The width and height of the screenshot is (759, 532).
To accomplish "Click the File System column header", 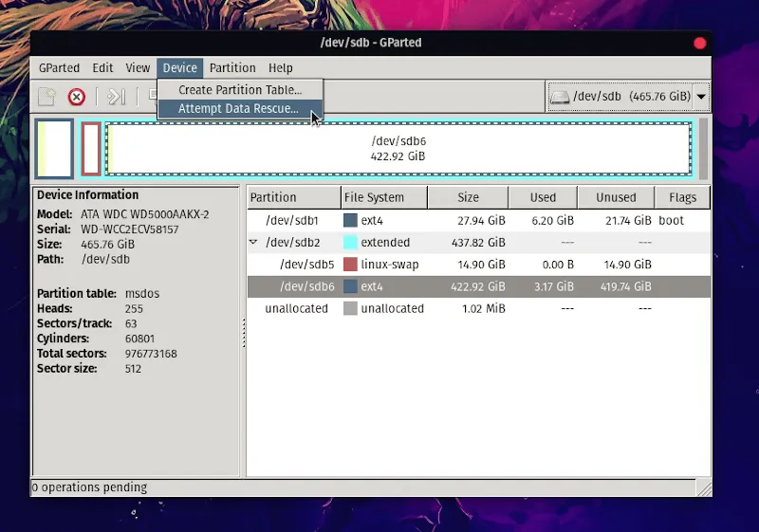I will [374, 197].
